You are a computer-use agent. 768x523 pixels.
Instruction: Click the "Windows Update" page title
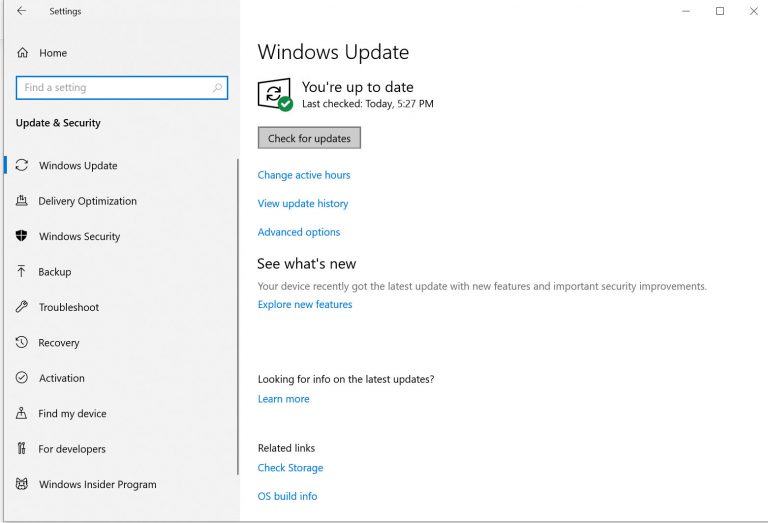(x=333, y=52)
